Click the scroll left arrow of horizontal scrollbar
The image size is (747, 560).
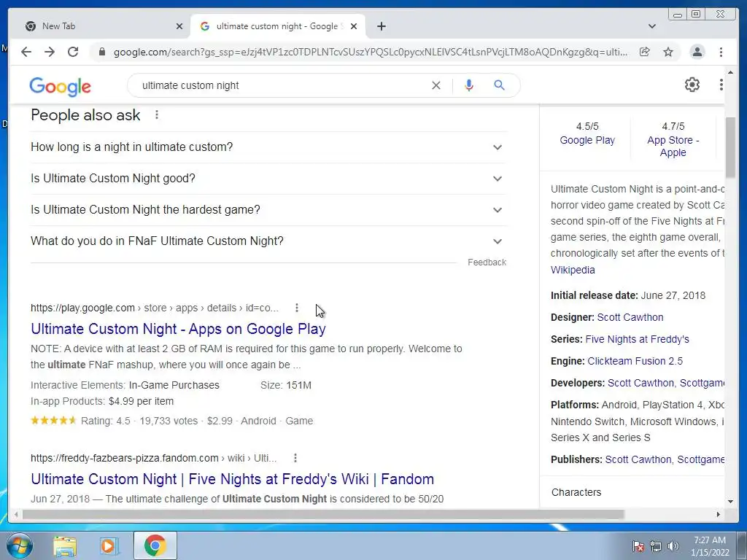click(x=16, y=514)
